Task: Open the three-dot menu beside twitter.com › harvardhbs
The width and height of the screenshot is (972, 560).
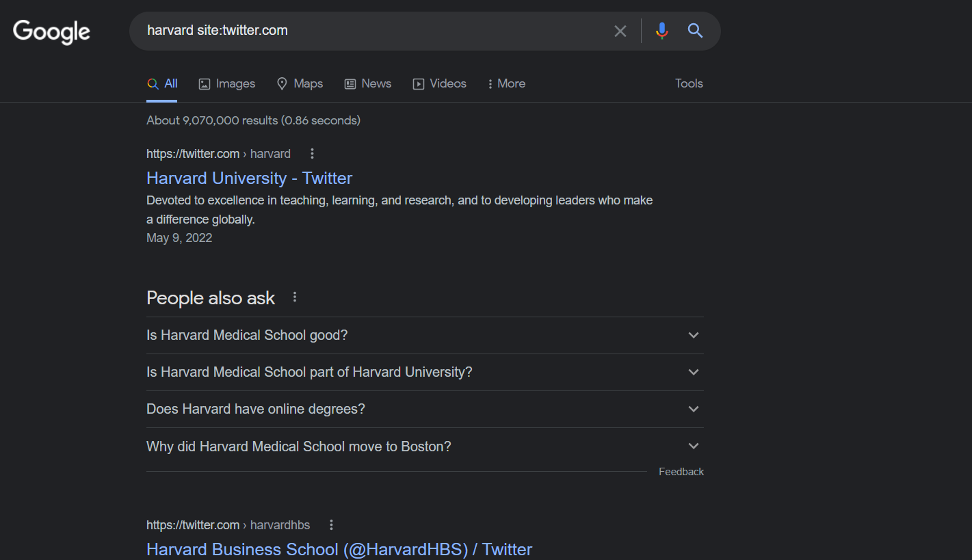Action: point(331,525)
